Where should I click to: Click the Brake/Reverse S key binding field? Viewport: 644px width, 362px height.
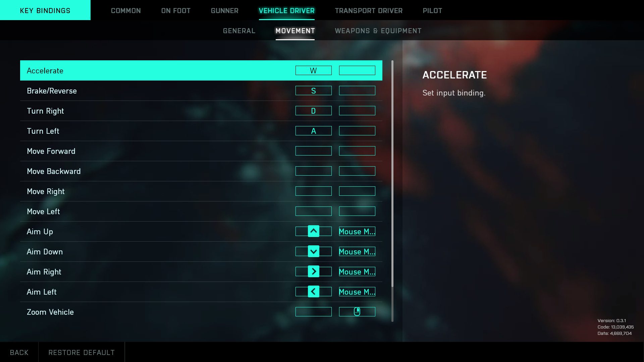click(313, 90)
